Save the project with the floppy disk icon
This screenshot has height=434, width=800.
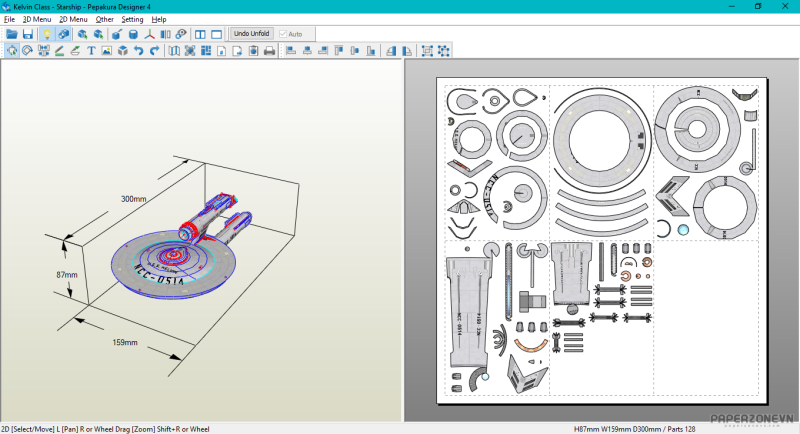[x=28, y=34]
